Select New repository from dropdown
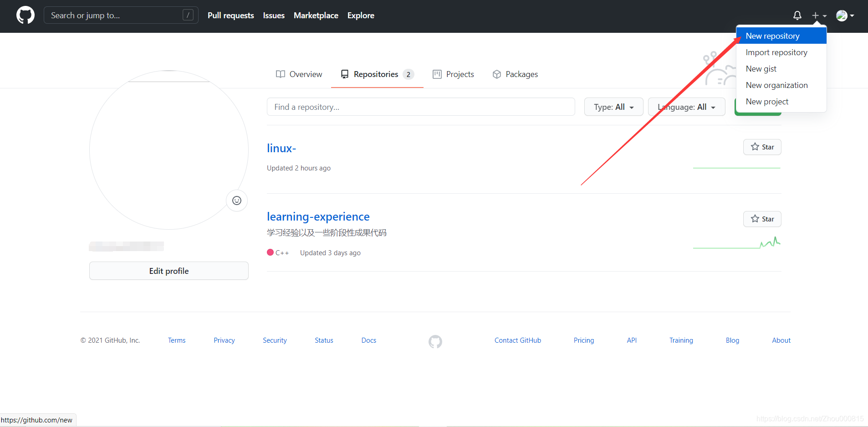This screenshot has width=868, height=427. (781, 36)
